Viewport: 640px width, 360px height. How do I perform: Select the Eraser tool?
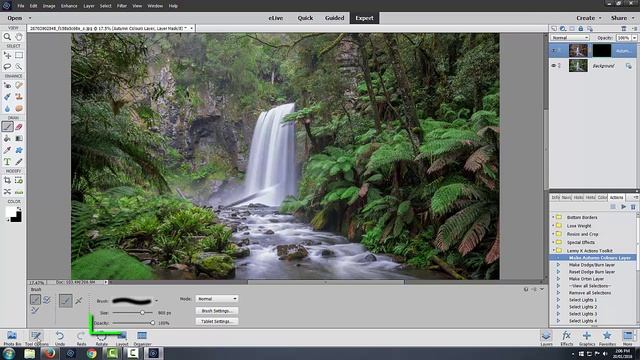(19, 127)
